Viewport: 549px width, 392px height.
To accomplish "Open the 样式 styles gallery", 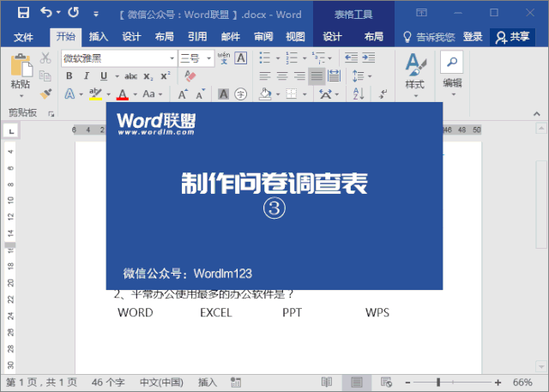I will click(415, 75).
